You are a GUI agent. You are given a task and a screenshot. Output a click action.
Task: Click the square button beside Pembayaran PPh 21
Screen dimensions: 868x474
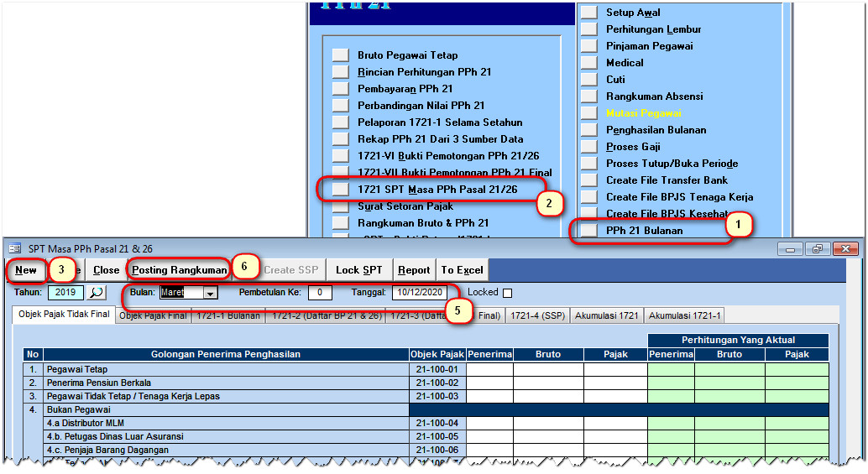[340, 89]
